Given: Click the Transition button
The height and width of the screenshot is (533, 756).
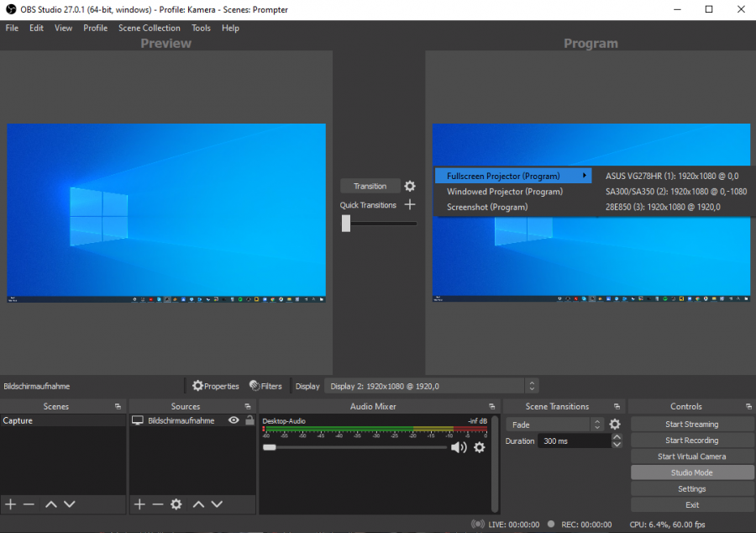Looking at the screenshot, I should tap(370, 186).
